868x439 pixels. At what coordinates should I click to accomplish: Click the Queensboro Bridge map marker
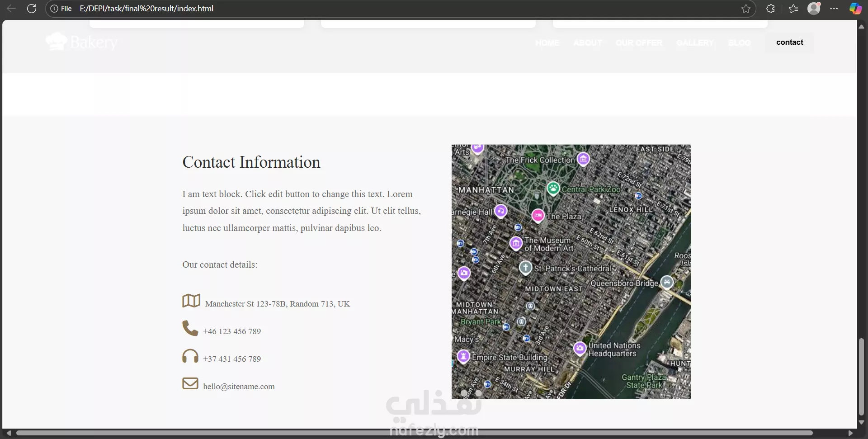tap(667, 282)
